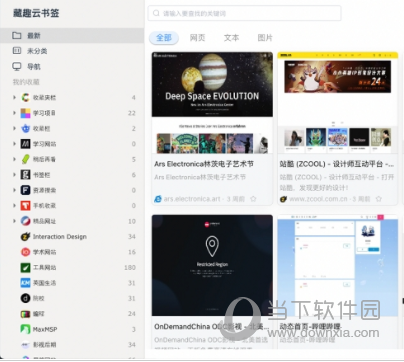Screen dimensions: 404x362
Task: Click the search magnifier icon
Action: pyautogui.click(x=156, y=13)
